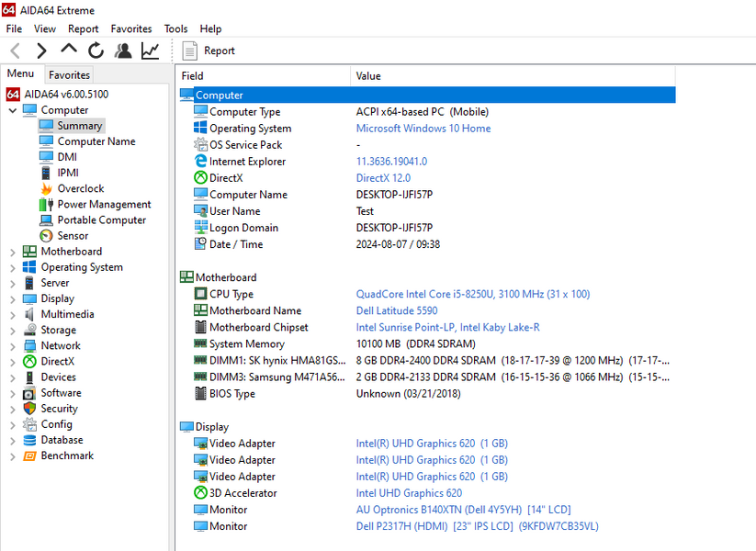The height and width of the screenshot is (551, 756).
Task: Expand the Network tree node
Action: click(13, 346)
